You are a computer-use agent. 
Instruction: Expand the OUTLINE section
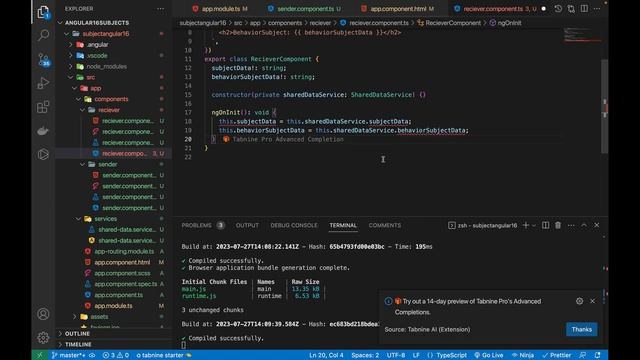(x=77, y=333)
